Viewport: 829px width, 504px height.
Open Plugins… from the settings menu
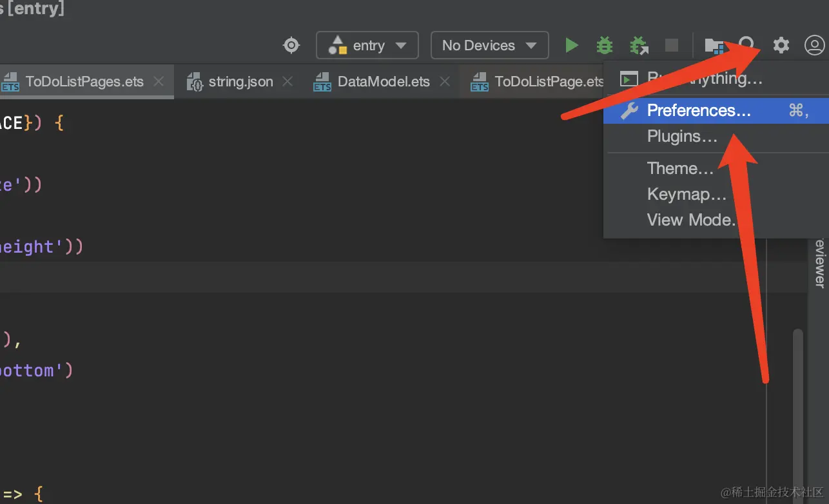[716, 137]
